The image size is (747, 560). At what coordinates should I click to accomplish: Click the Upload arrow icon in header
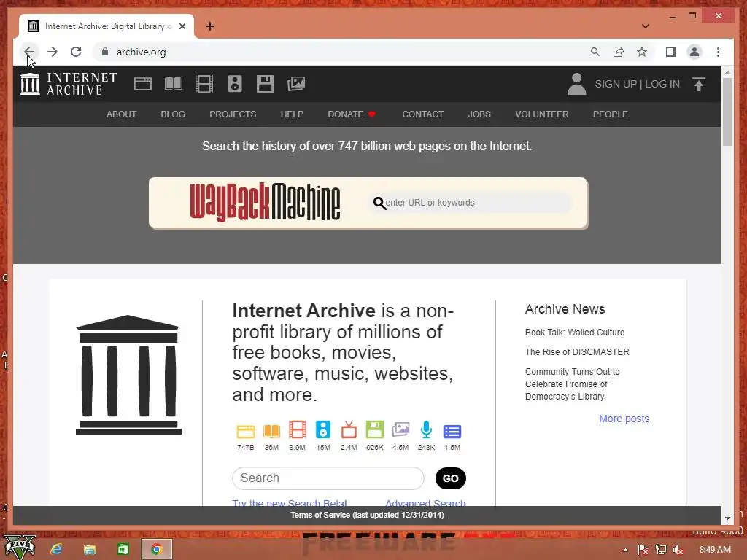[x=699, y=85]
